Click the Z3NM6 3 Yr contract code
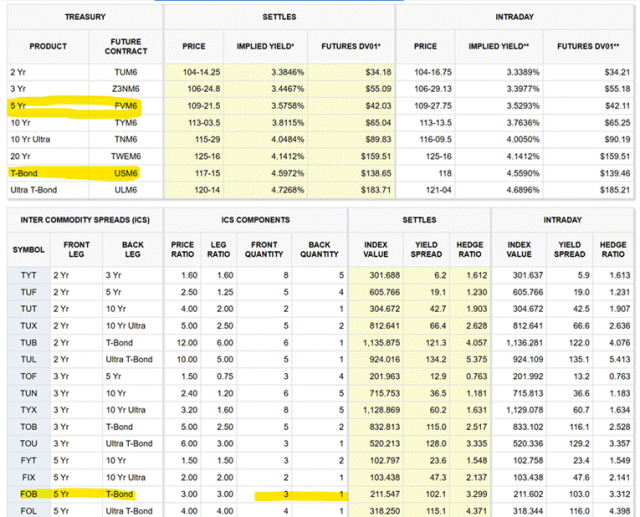 pyautogui.click(x=129, y=88)
